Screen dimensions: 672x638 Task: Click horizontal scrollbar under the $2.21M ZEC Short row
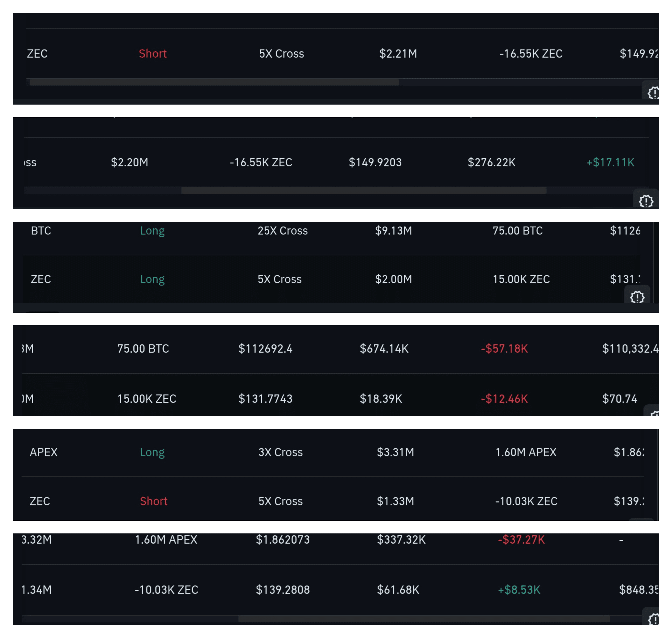214,82
